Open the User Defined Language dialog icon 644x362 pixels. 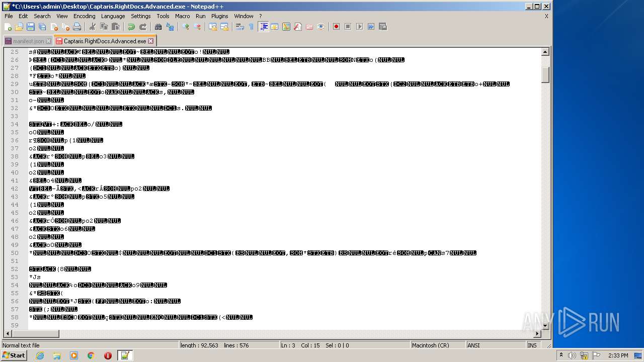275,27
